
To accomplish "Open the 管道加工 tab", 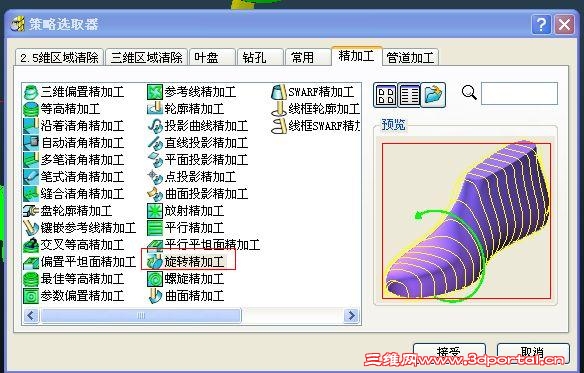I will [410, 58].
